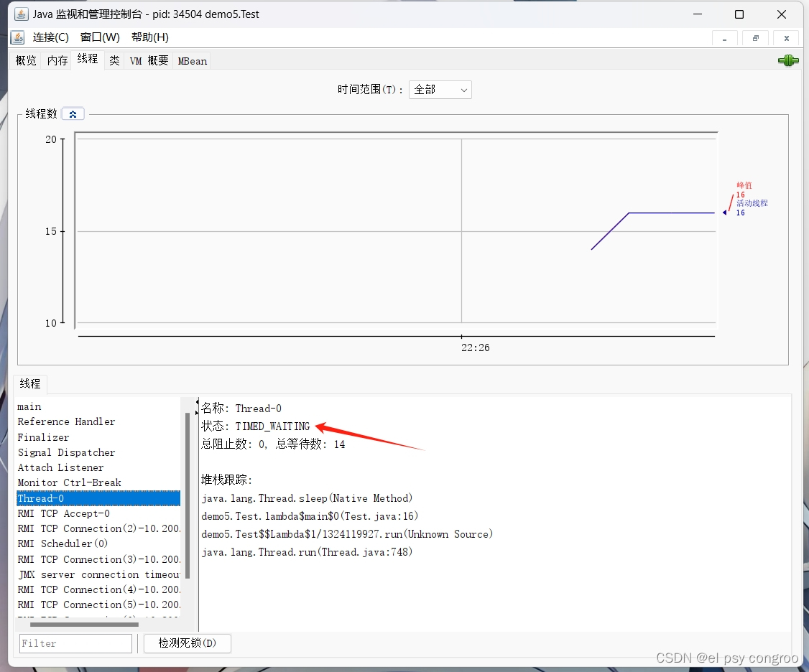Click the thread Filter input field
809x672 pixels.
[75, 643]
